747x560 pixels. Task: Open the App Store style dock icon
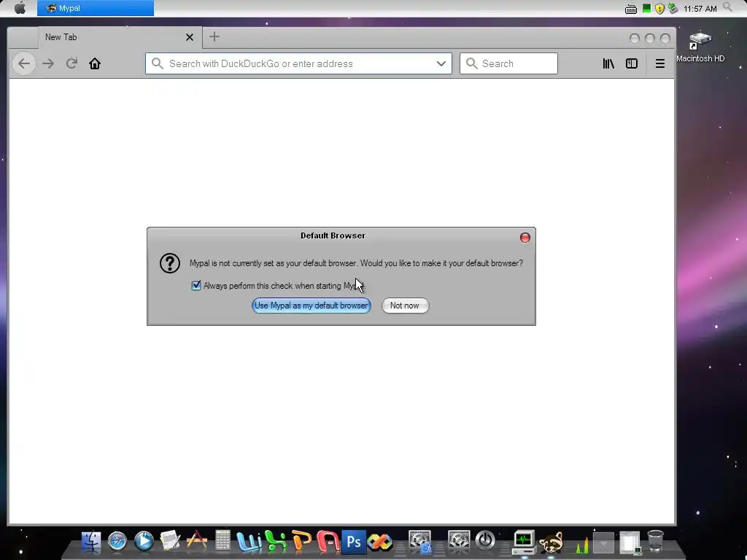click(x=196, y=542)
